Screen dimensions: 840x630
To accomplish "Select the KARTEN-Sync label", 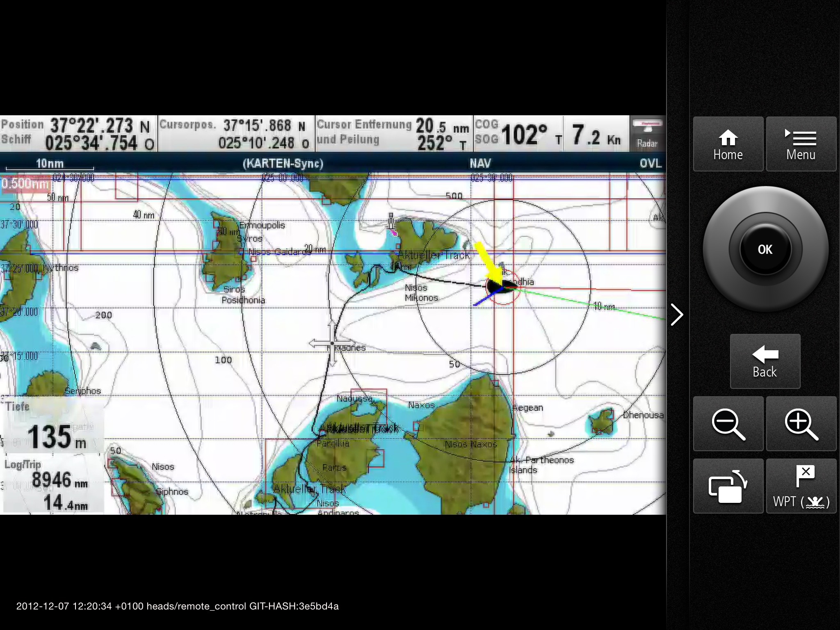I will [x=283, y=164].
